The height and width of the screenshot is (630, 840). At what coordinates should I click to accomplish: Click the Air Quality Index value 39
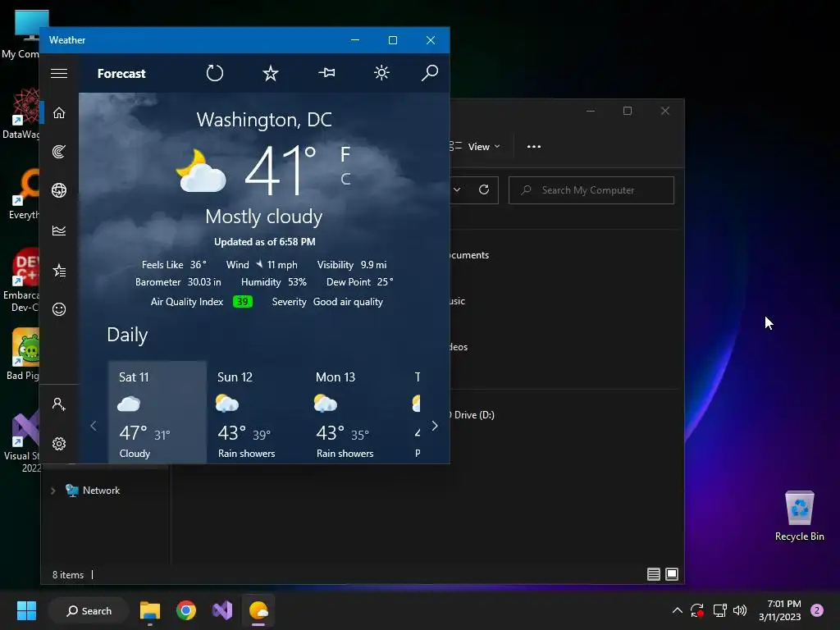(243, 302)
